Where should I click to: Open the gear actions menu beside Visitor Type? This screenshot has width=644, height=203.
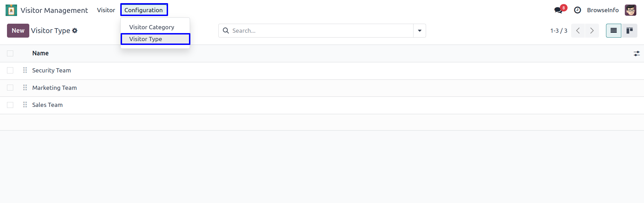pyautogui.click(x=75, y=31)
